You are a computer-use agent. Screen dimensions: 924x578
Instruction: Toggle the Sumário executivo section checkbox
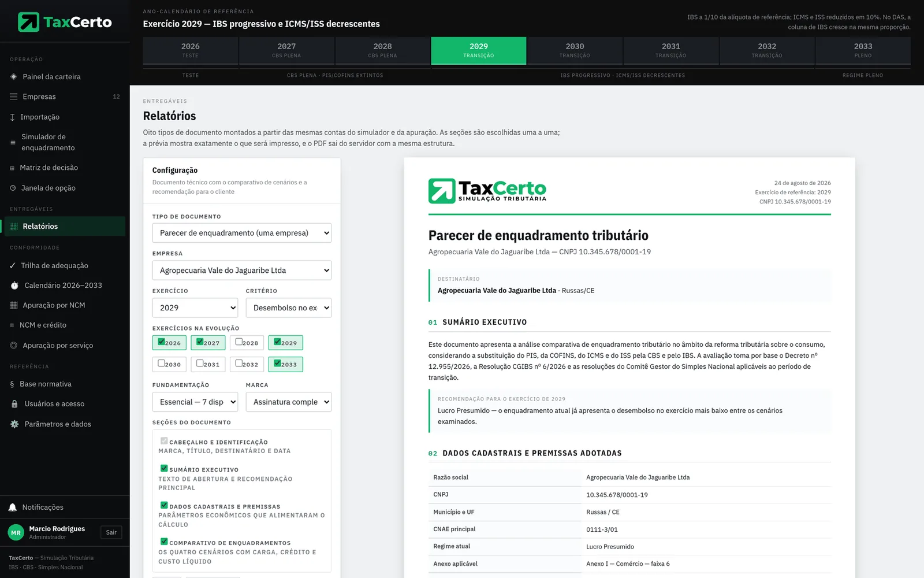coord(164,468)
